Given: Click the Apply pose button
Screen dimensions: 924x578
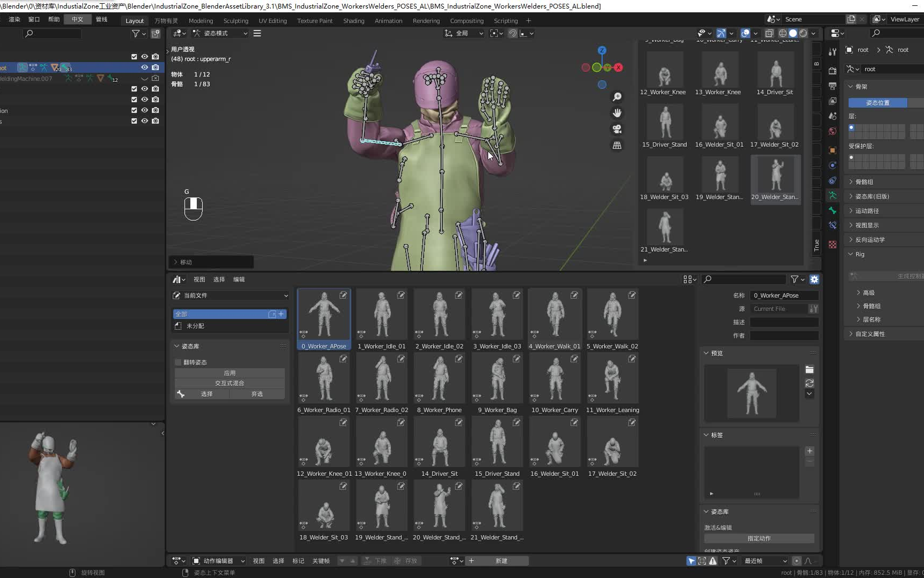Looking at the screenshot, I should tap(230, 373).
